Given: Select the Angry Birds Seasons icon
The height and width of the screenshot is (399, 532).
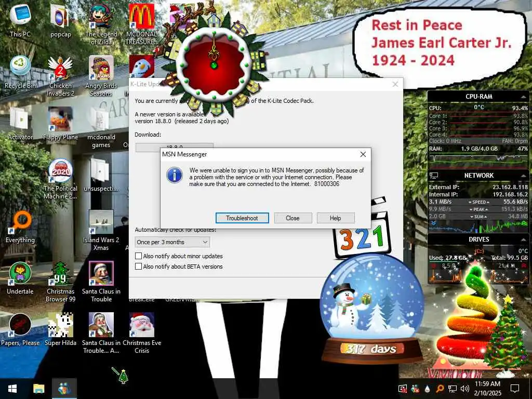Looking at the screenshot, I should coord(101,76).
